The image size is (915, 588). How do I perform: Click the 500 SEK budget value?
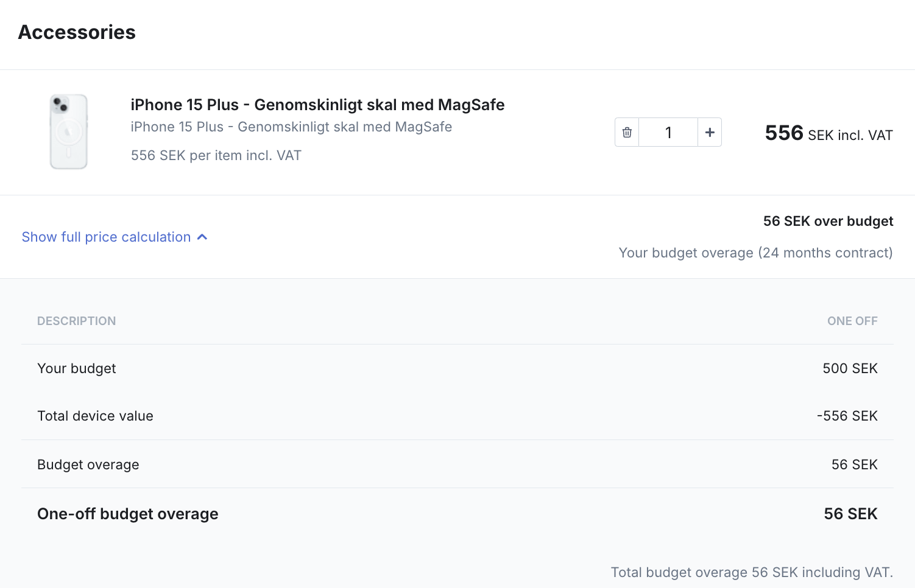(x=850, y=368)
